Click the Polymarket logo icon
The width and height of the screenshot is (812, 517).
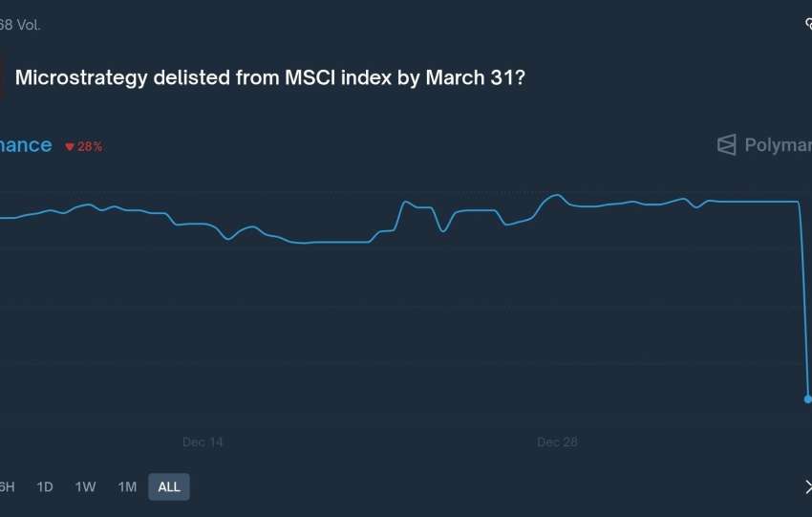(x=727, y=145)
